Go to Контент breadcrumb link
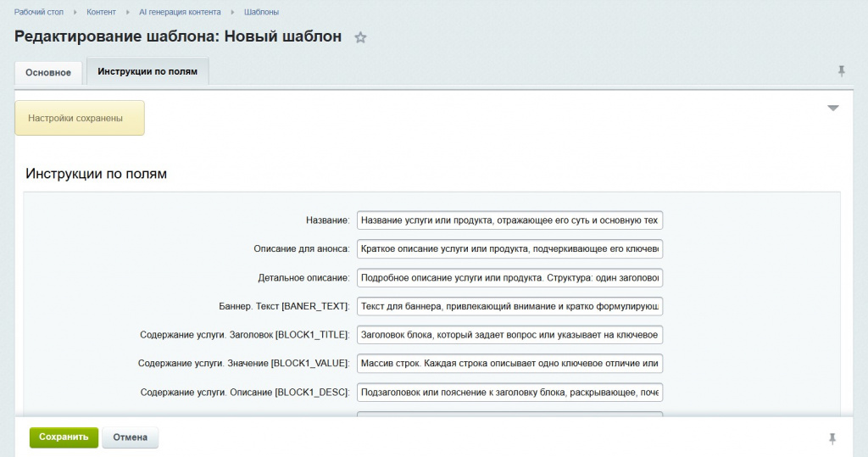The height and width of the screenshot is (457, 868). tap(101, 13)
